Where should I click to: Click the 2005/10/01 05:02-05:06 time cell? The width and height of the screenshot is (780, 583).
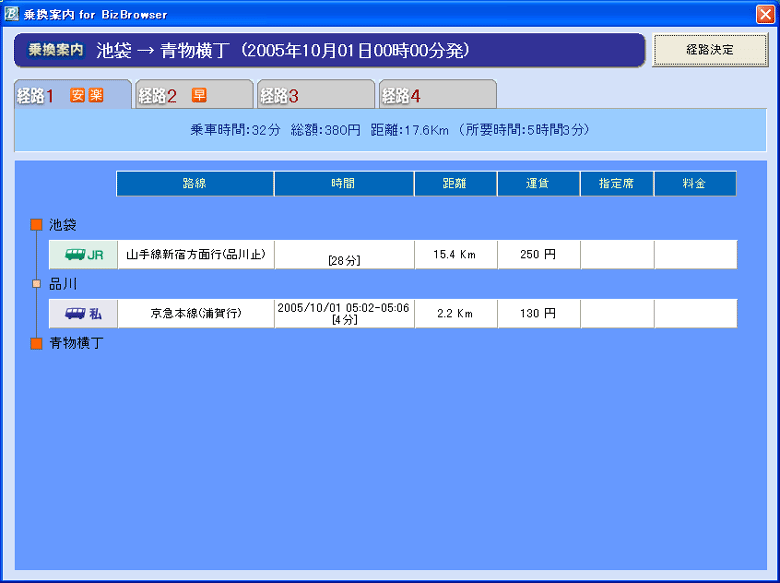point(344,313)
